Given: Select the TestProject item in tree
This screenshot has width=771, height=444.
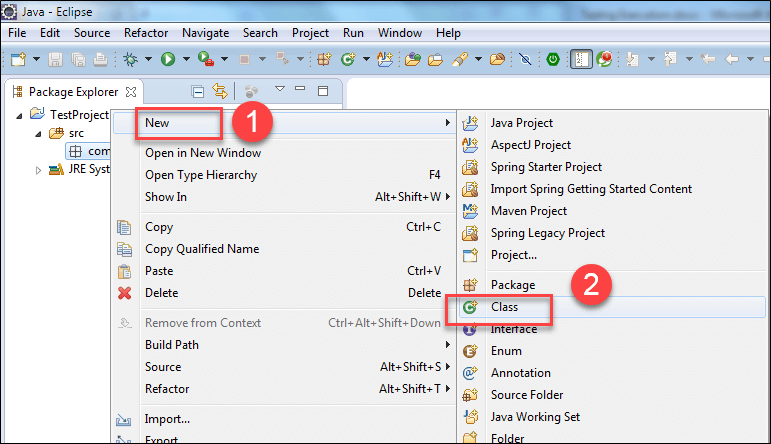Looking at the screenshot, I should click(x=78, y=115).
